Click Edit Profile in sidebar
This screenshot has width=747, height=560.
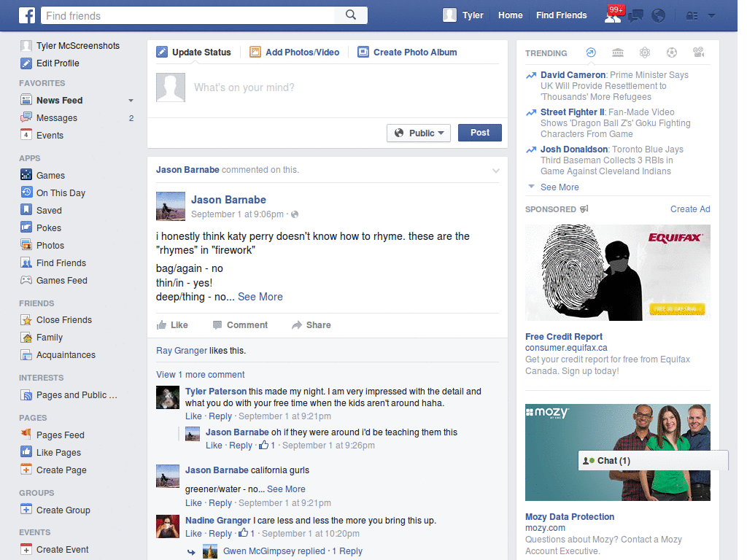pyautogui.click(x=50, y=63)
